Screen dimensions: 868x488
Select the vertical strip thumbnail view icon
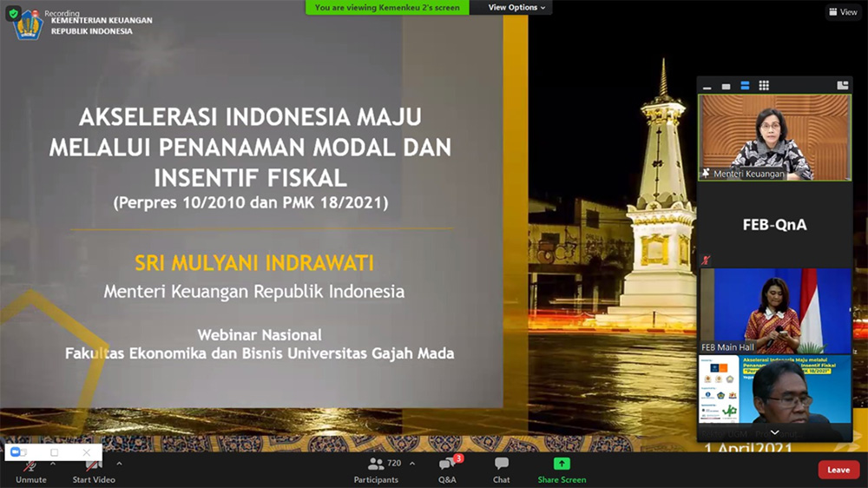pyautogui.click(x=745, y=86)
